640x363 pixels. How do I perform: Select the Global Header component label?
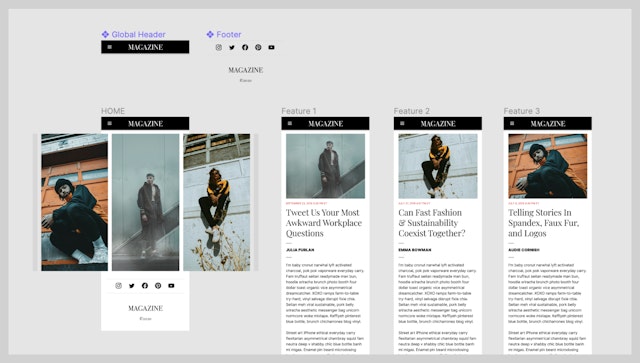pos(138,34)
